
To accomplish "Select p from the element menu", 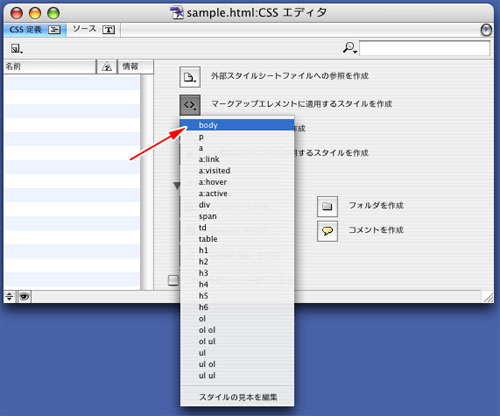I will [x=237, y=137].
